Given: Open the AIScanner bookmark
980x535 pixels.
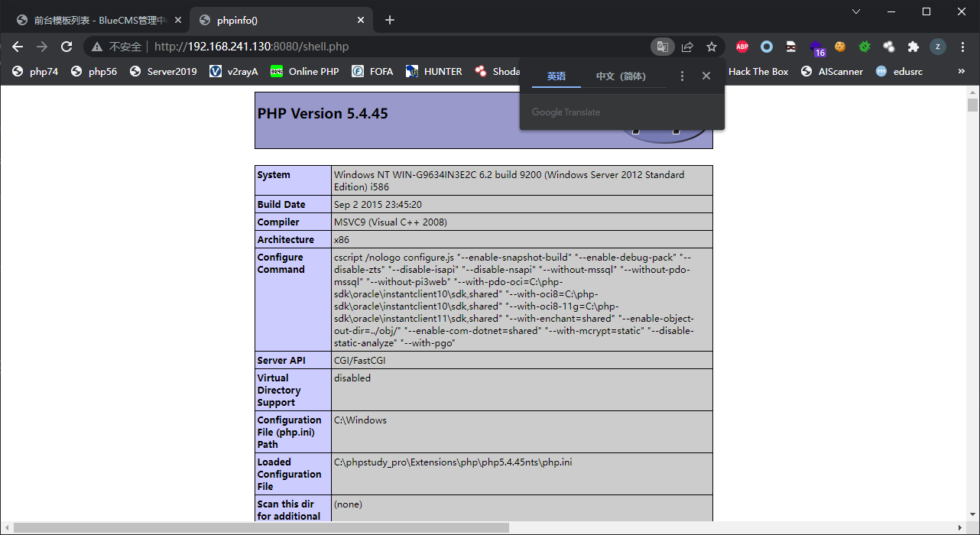Looking at the screenshot, I should pos(832,72).
